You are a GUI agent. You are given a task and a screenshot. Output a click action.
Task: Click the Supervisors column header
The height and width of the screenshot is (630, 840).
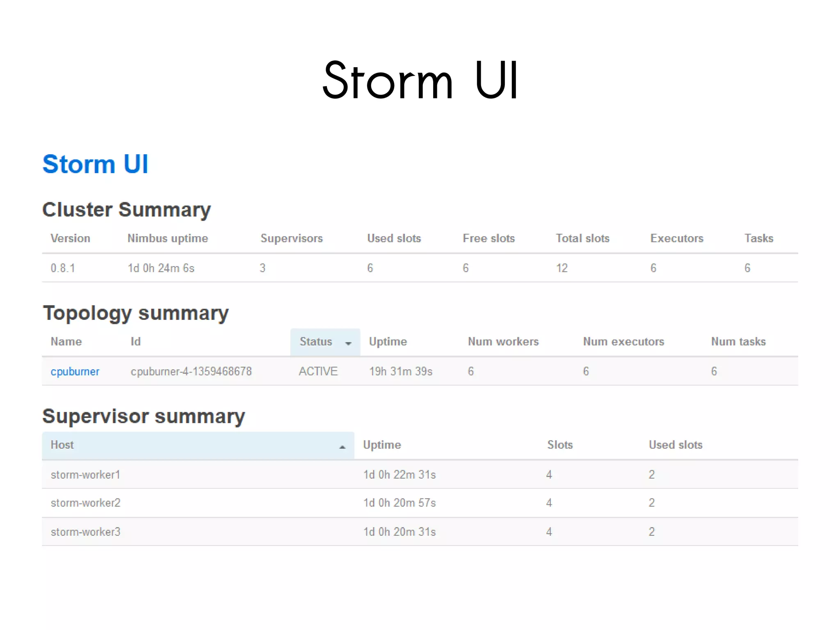[x=292, y=238]
